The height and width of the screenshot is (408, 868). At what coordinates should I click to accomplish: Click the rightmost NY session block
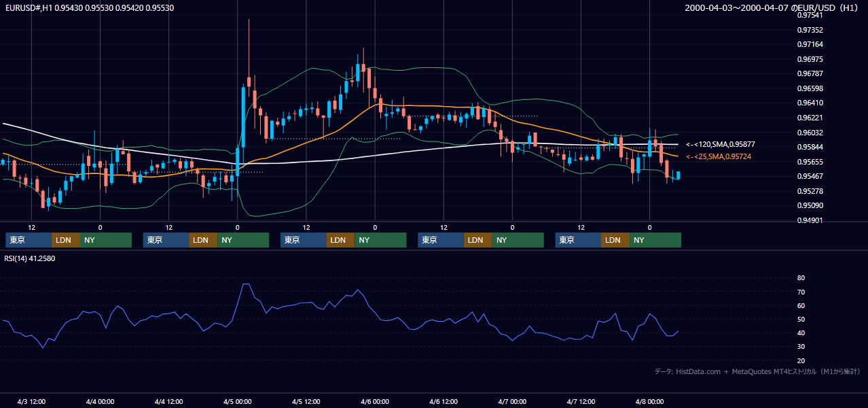(655, 240)
